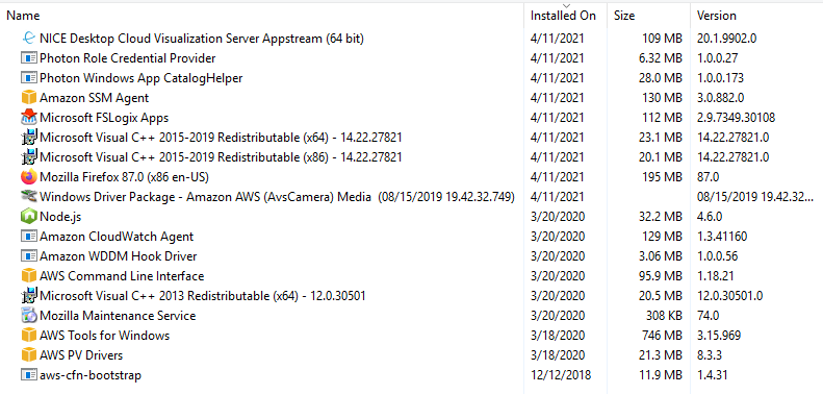Click version 1.4.31 cell
Screen dimensions: 824x395
point(712,375)
